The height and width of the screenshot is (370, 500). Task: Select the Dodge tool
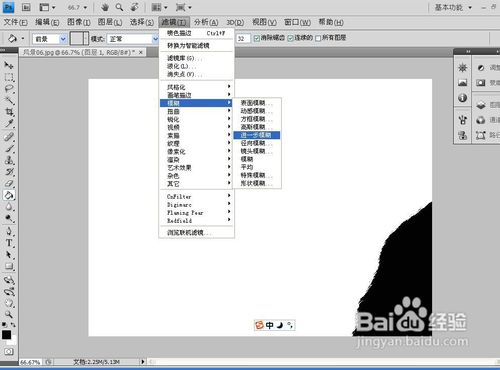tap(9, 218)
